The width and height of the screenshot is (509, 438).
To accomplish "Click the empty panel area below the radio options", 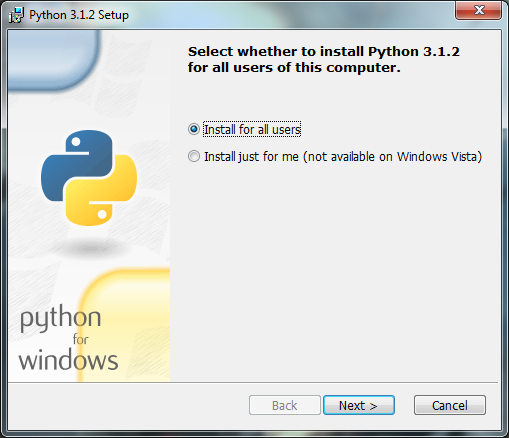I will [335, 270].
